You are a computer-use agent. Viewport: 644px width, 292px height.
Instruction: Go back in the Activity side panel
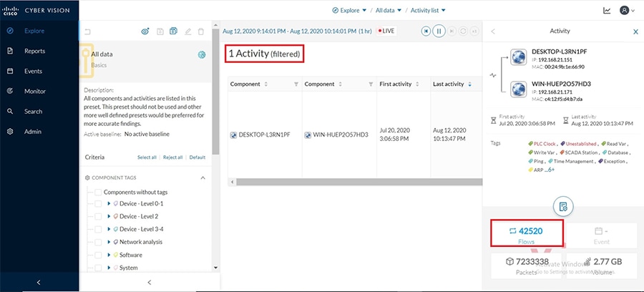[493, 31]
